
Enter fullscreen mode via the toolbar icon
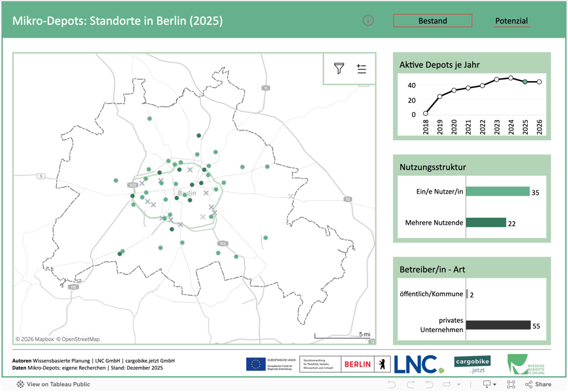pyautogui.click(x=511, y=384)
